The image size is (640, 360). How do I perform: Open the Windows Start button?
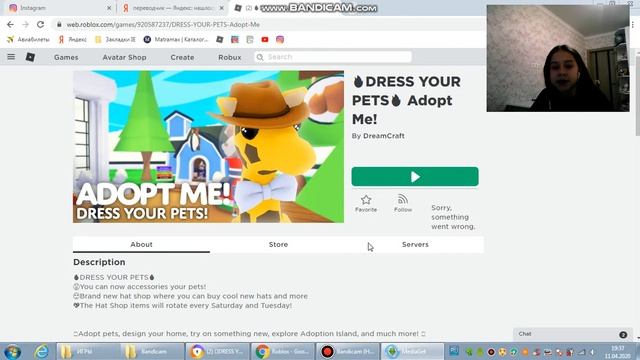point(13,351)
